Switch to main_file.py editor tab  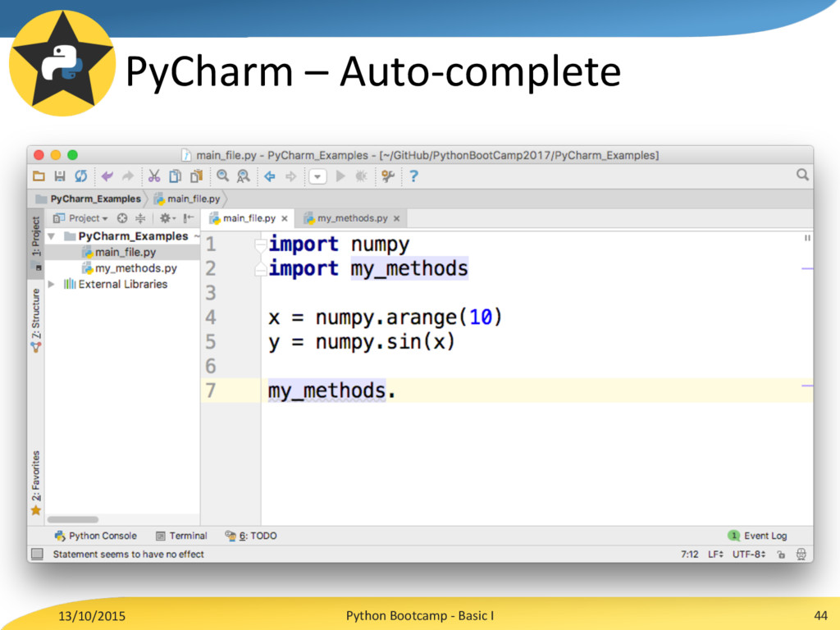click(249, 218)
